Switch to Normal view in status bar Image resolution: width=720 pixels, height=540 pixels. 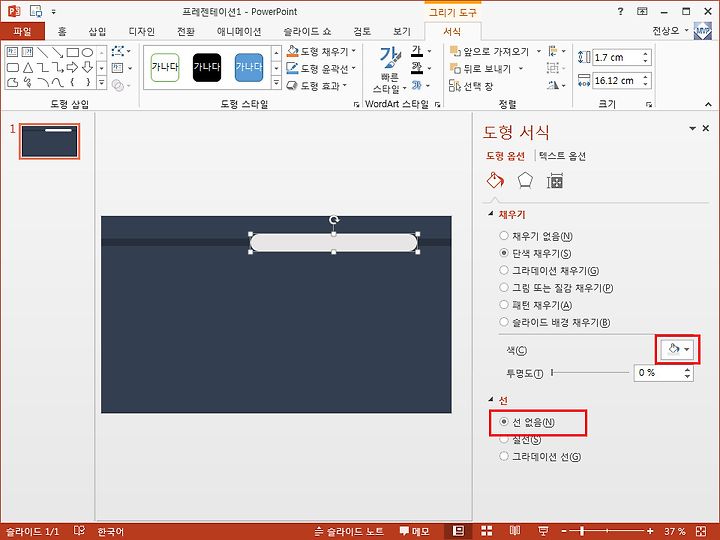coord(458,531)
